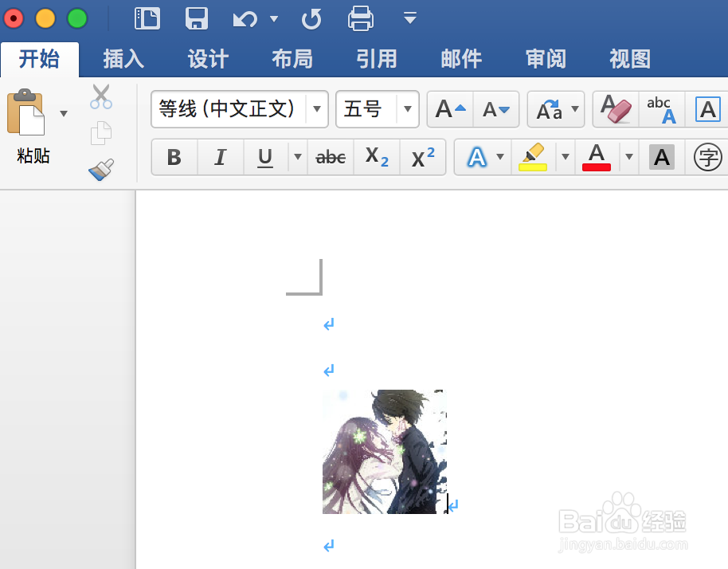Click the Decrease Font Size icon

click(496, 109)
